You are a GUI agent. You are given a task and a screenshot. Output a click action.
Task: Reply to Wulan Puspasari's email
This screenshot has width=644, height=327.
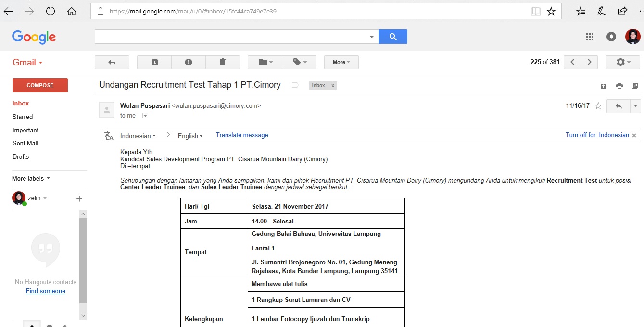(619, 106)
